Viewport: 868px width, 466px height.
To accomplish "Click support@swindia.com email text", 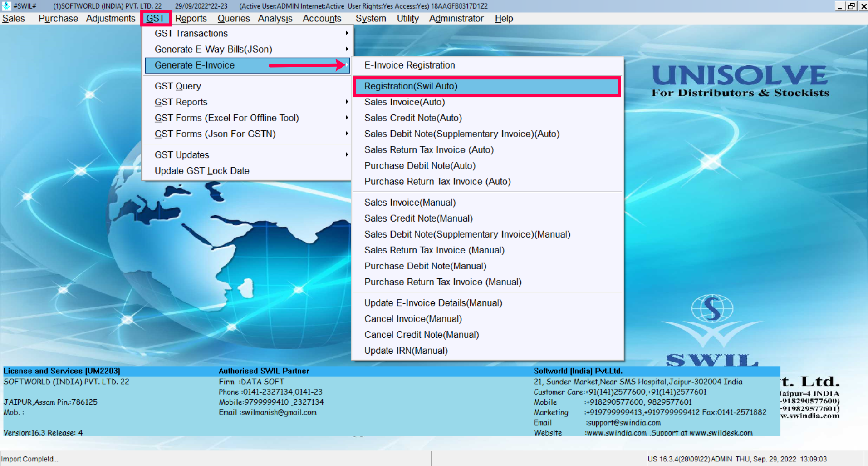I will (624, 422).
